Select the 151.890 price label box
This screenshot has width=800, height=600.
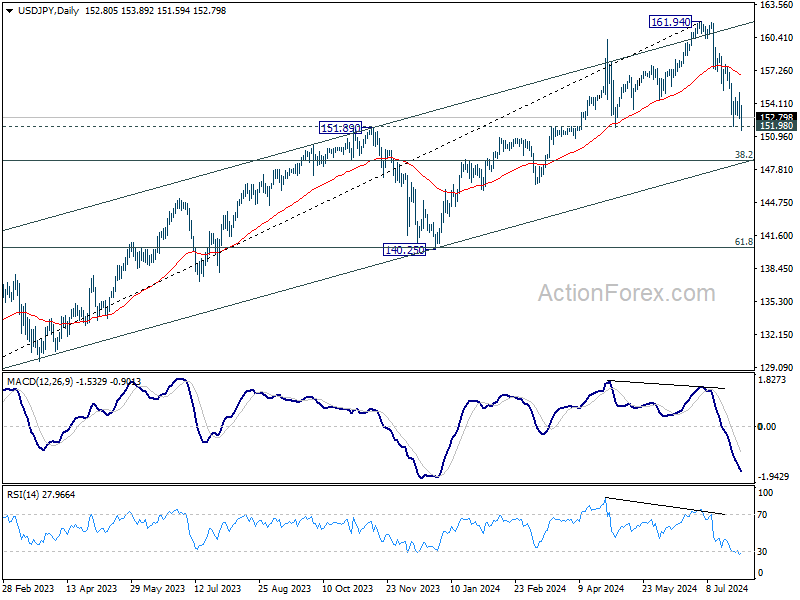tap(340, 128)
